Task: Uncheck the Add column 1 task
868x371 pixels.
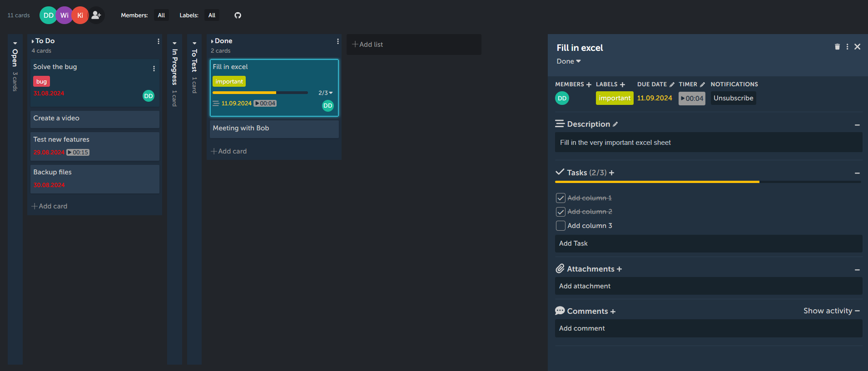Action: (x=560, y=198)
